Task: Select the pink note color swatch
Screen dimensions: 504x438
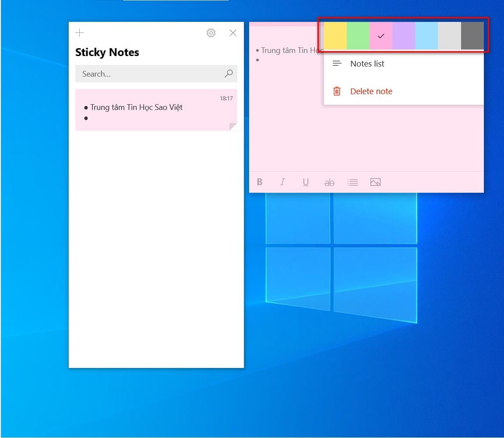Action: click(381, 35)
